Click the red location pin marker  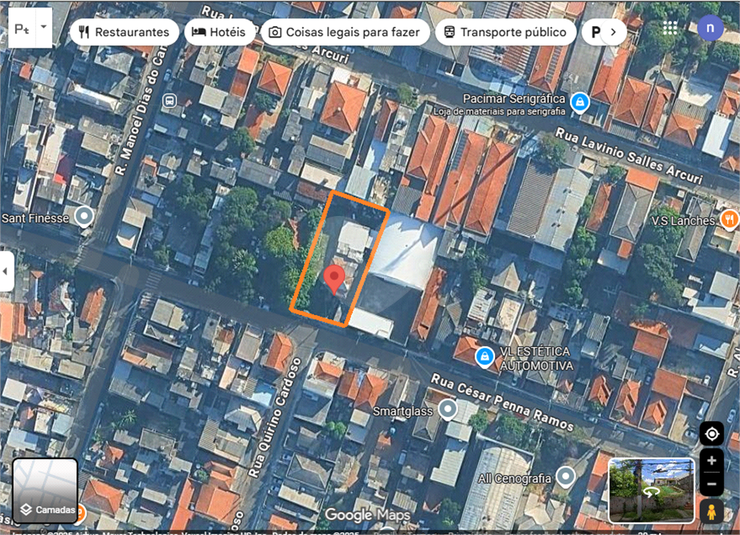pyautogui.click(x=335, y=279)
